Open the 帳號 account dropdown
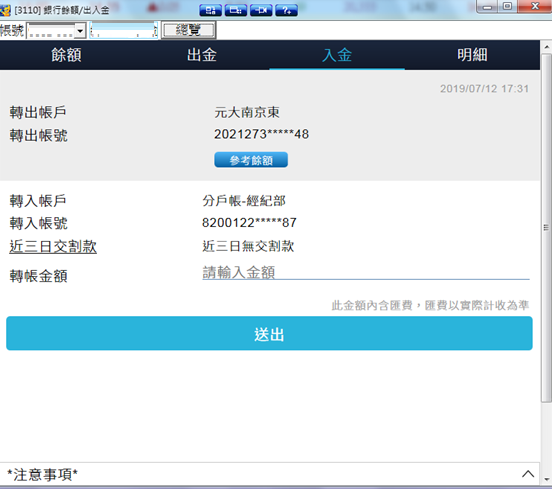Image resolution: width=552 pixels, height=489 pixels. point(80,31)
